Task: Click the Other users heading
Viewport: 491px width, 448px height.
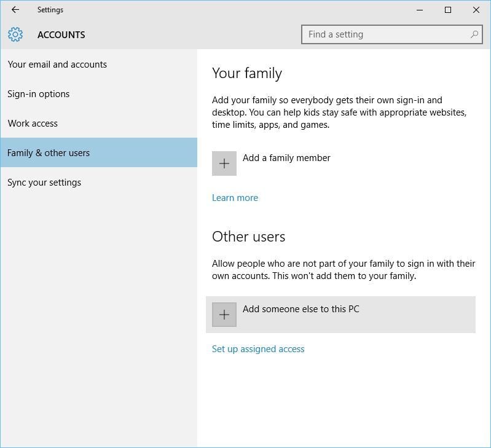Action: pos(249,237)
